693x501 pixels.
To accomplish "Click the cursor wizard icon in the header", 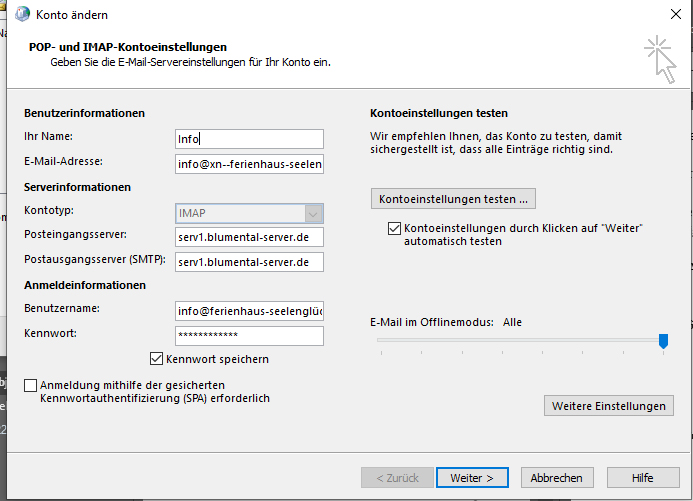I will tap(660, 58).
